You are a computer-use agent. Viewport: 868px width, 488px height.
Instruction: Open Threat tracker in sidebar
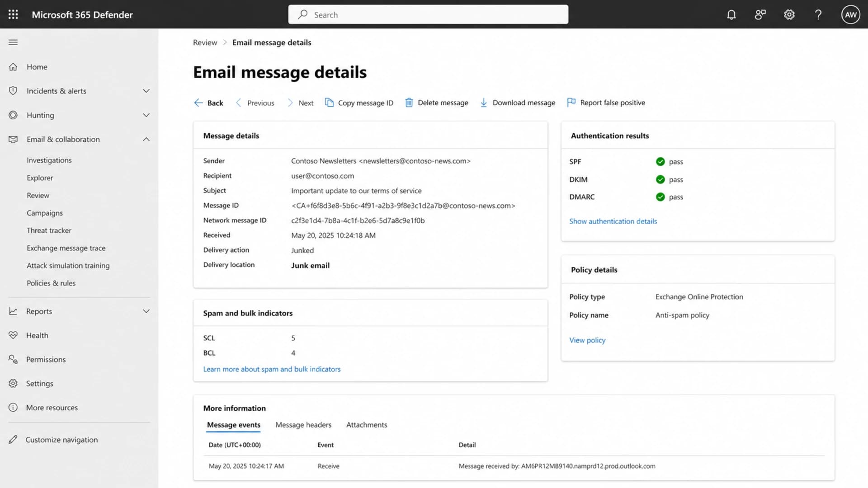49,230
